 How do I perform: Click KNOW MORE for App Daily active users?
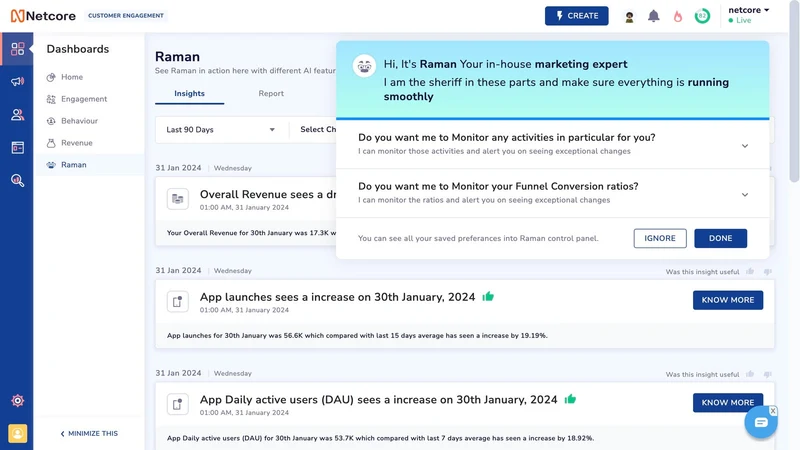pyautogui.click(x=728, y=403)
